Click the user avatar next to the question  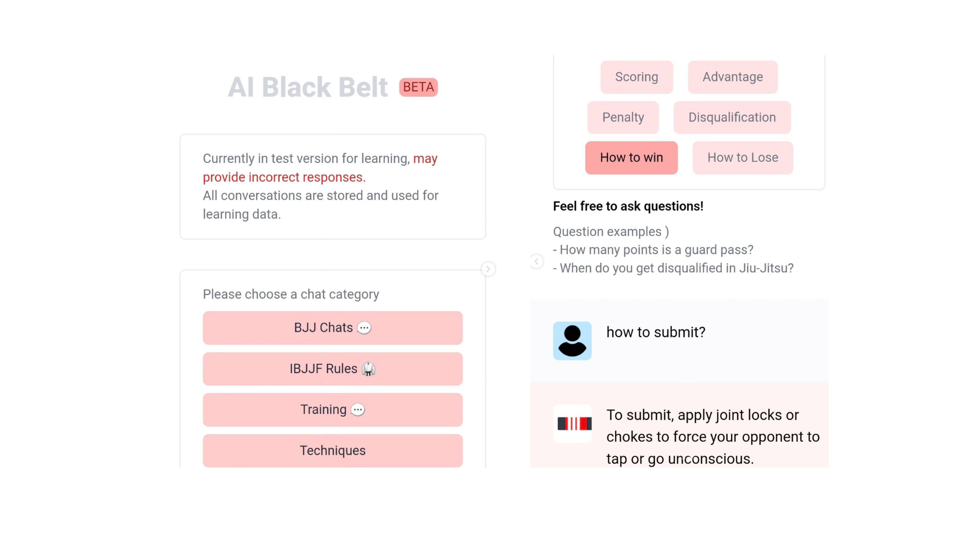[x=572, y=340]
